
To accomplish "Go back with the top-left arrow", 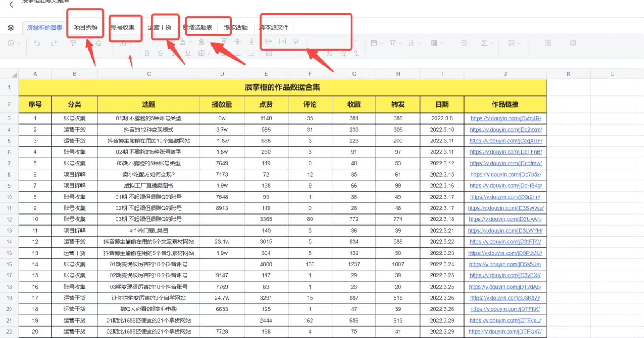I will tap(11, 4).
